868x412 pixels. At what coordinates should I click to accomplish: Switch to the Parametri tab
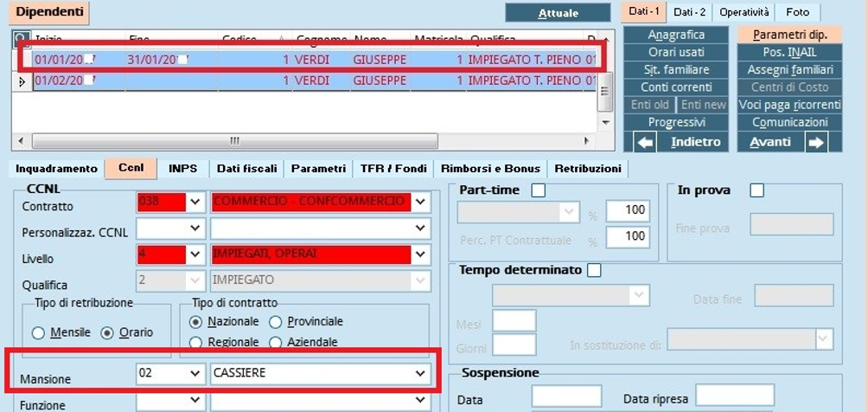pyautogui.click(x=318, y=169)
